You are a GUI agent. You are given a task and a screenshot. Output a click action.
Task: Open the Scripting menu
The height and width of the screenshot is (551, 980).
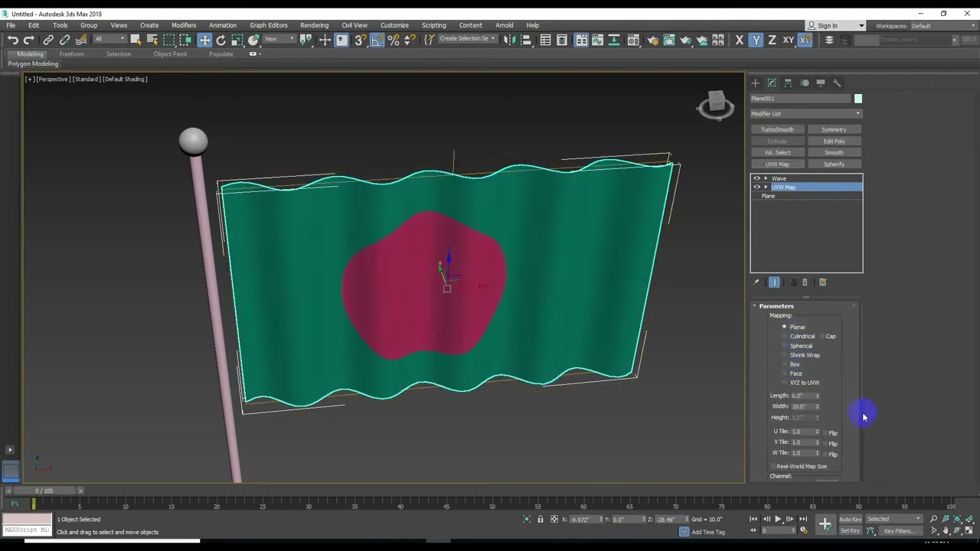tap(433, 25)
